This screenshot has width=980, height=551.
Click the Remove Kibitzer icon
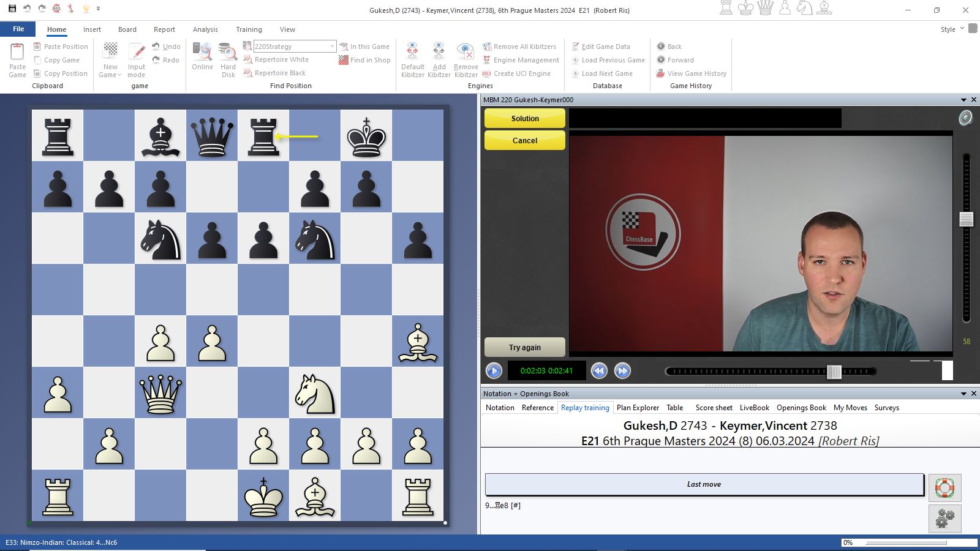[x=466, y=52]
